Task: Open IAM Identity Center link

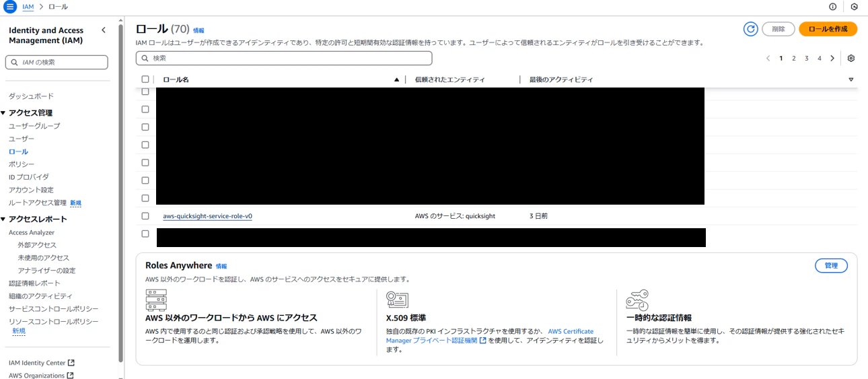Action: (37, 363)
